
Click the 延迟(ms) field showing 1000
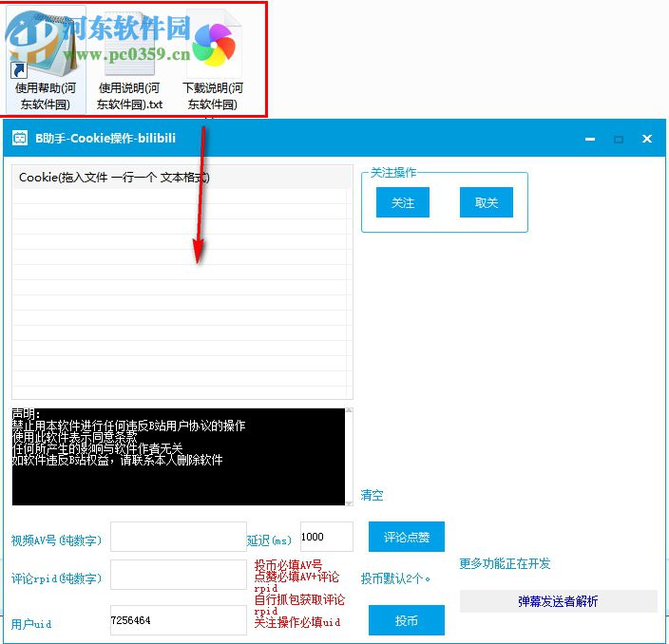coord(327,537)
